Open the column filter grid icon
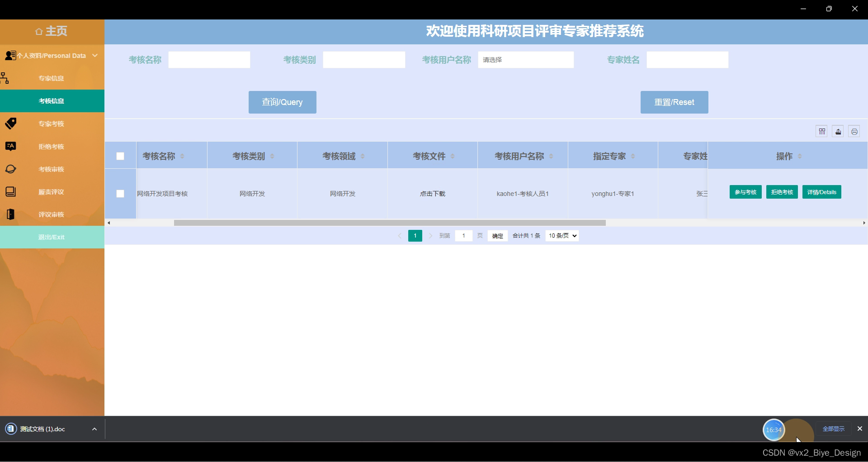 pyautogui.click(x=822, y=131)
